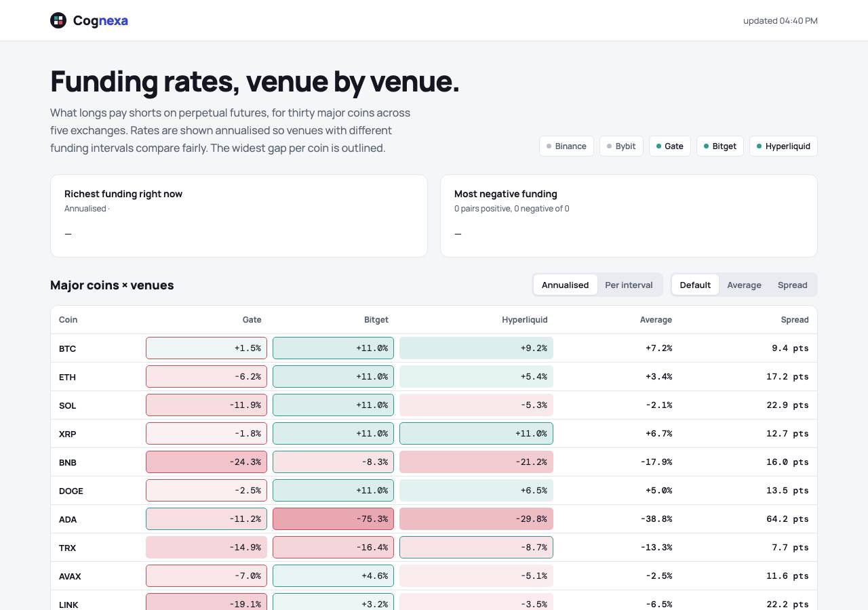Open the Most negative funding card
The width and height of the screenshot is (868, 610).
click(x=629, y=216)
